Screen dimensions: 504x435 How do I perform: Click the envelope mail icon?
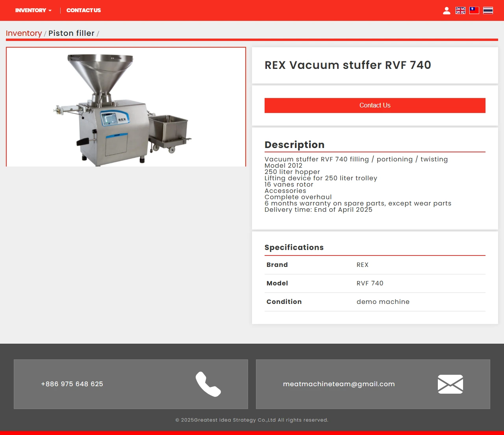tap(450, 384)
